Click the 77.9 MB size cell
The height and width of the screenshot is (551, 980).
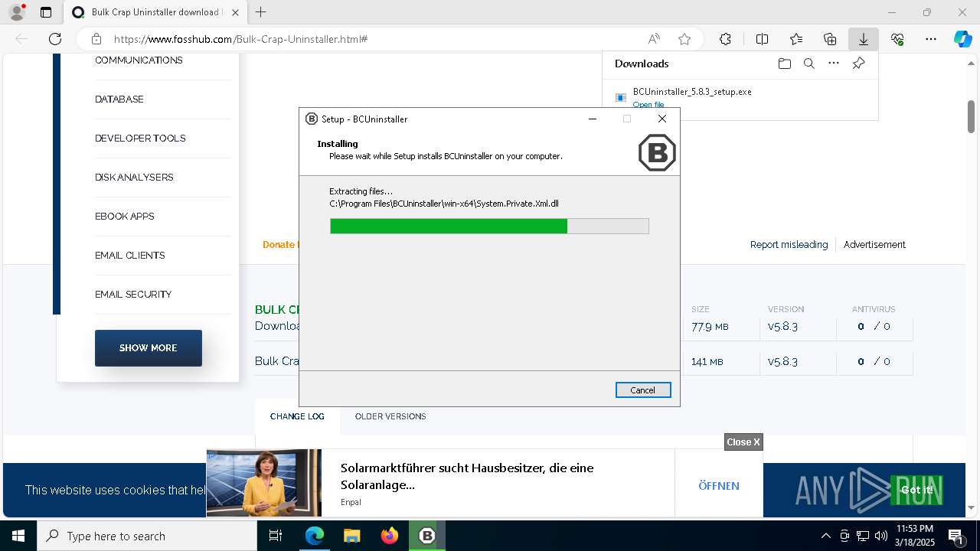tap(710, 327)
